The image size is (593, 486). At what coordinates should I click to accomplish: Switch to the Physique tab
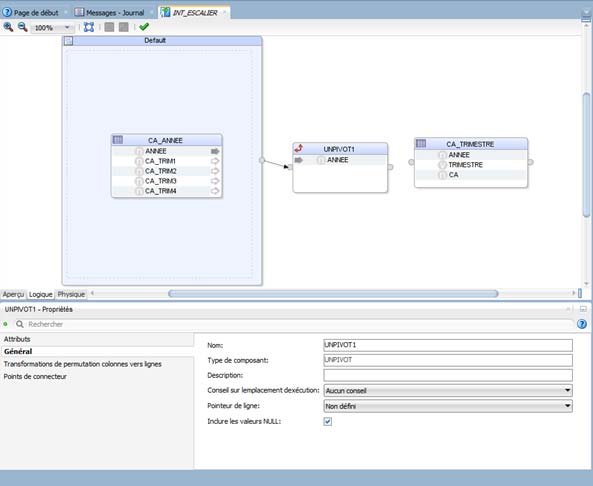(x=71, y=294)
